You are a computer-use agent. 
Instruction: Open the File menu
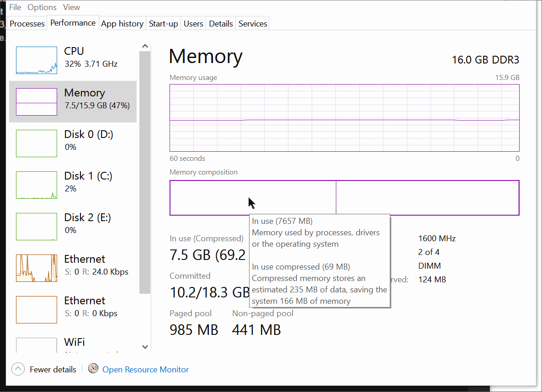pos(15,7)
